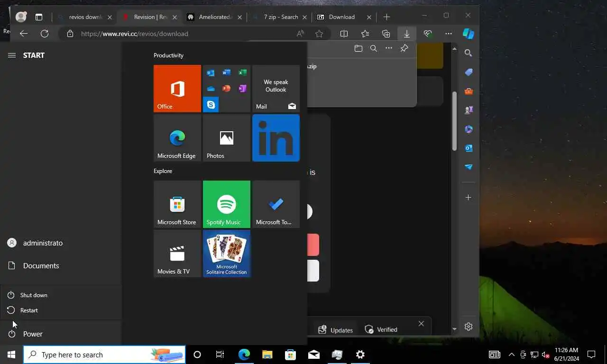Show hidden system tray icons
Image resolution: width=607 pixels, height=364 pixels.
tap(512, 355)
